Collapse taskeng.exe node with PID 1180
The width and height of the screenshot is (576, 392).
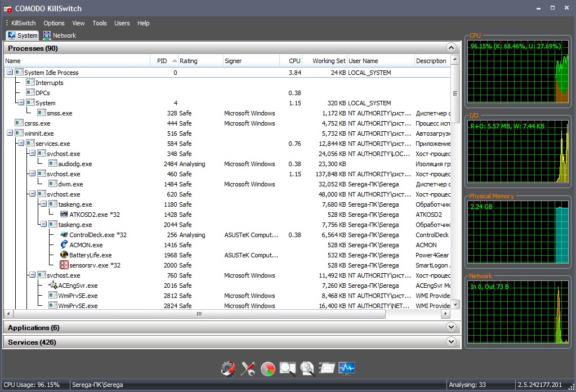43,204
